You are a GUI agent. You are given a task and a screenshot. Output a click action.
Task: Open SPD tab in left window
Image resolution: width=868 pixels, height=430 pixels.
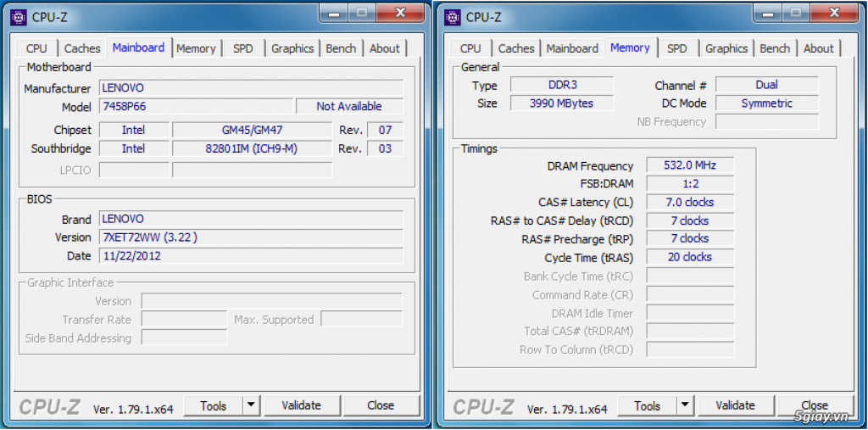(243, 48)
